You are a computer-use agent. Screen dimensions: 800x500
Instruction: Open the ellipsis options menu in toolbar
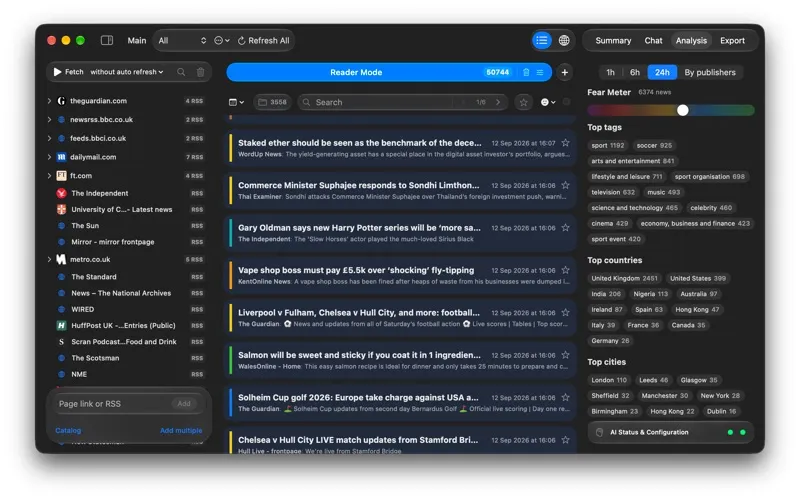tap(221, 40)
